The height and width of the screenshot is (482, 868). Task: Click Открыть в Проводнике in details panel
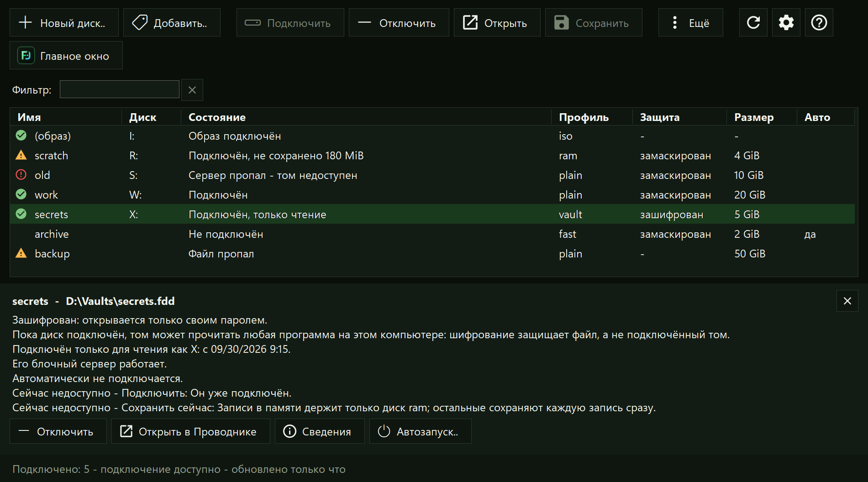click(x=191, y=431)
